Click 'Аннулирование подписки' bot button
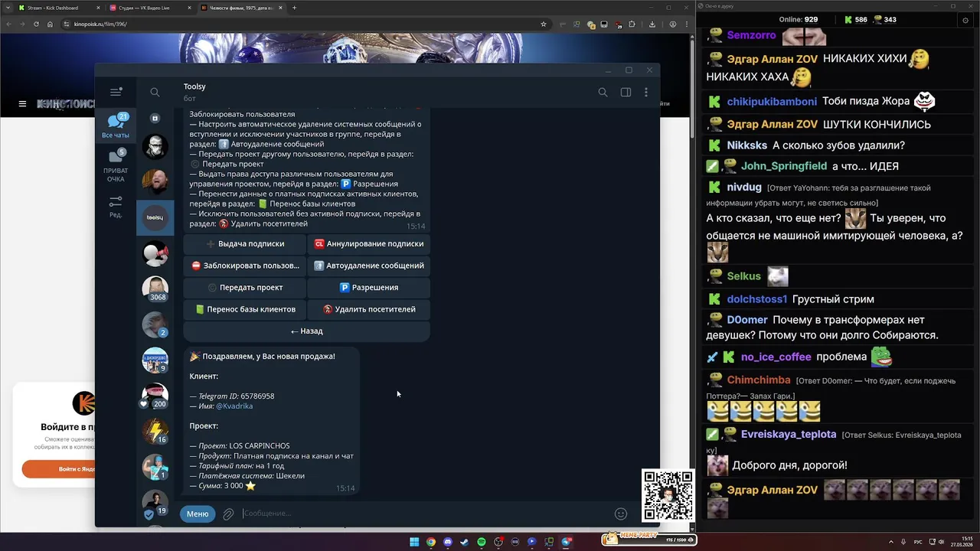The height and width of the screenshot is (551, 980). tap(369, 243)
